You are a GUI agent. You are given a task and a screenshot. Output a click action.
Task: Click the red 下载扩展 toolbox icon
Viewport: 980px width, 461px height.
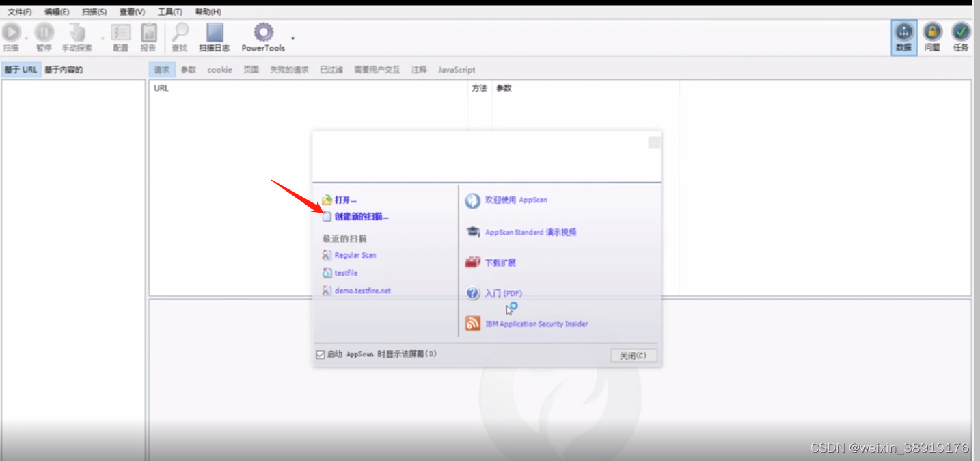pyautogui.click(x=473, y=262)
